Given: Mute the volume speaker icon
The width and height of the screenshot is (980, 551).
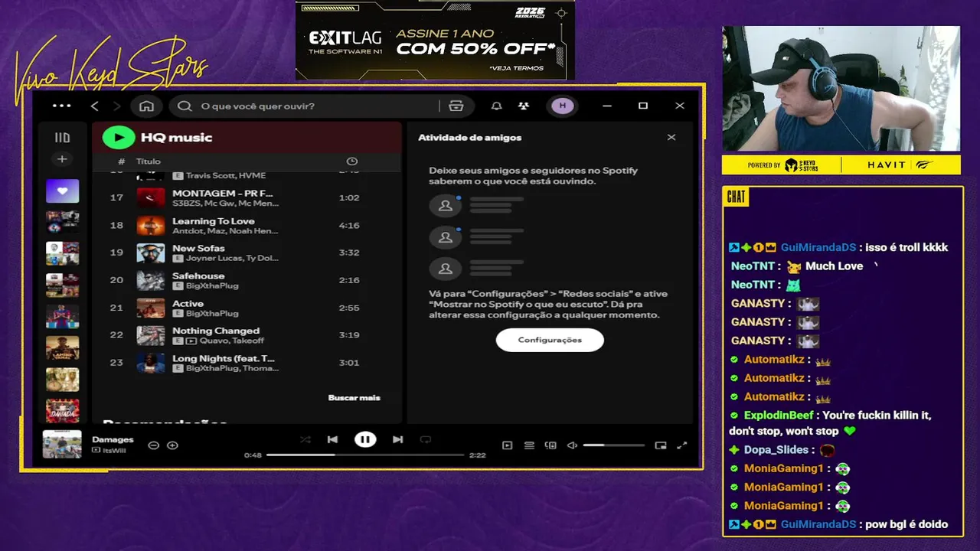Looking at the screenshot, I should (571, 445).
